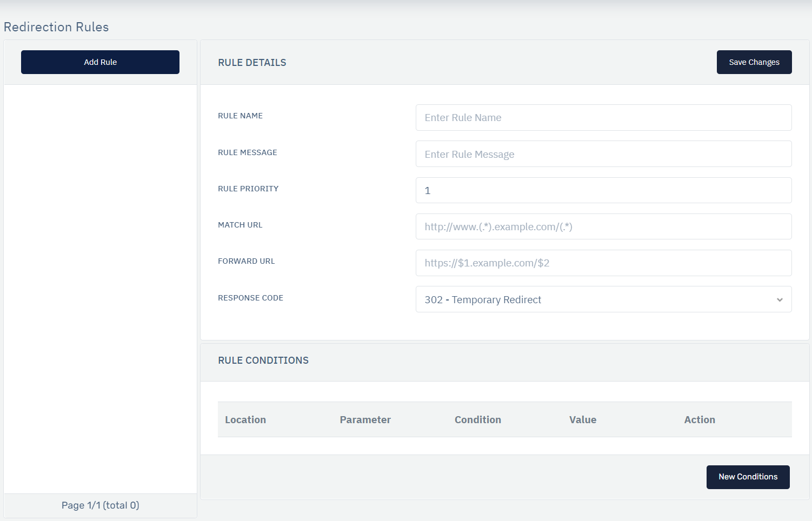
Task: Create New Conditions for the rule
Action: pyautogui.click(x=748, y=477)
